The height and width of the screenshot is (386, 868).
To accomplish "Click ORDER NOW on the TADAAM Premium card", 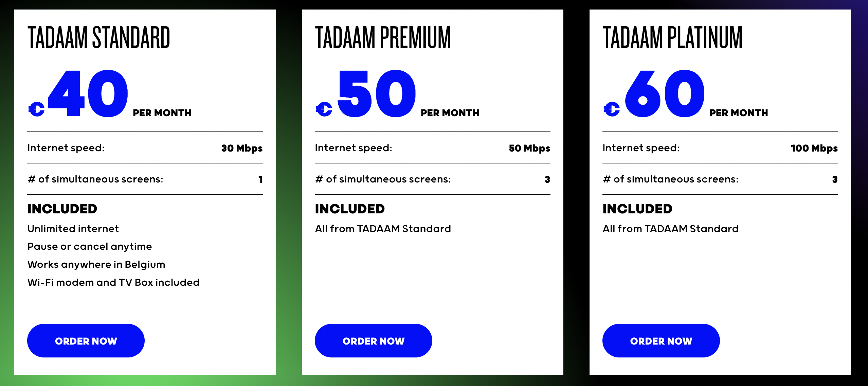I will pos(373,340).
